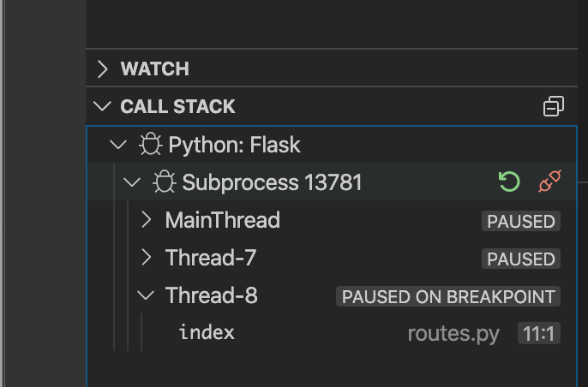Collapse the Python: Flask session tree

[x=119, y=145]
